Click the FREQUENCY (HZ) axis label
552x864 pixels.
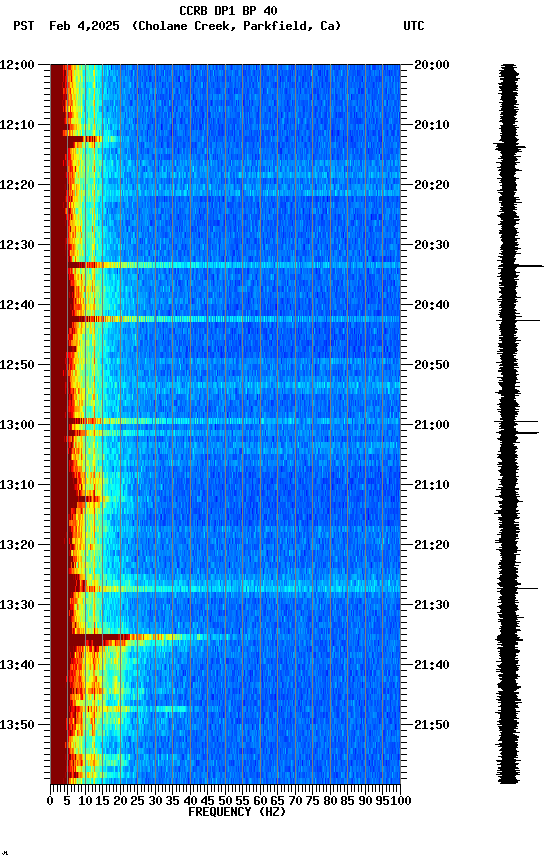click(237, 812)
